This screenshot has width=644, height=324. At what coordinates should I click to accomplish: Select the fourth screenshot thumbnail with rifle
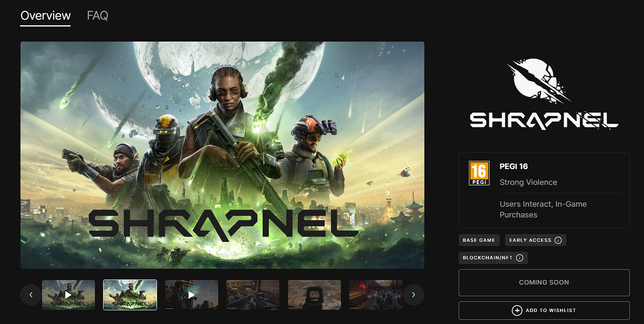point(253,295)
